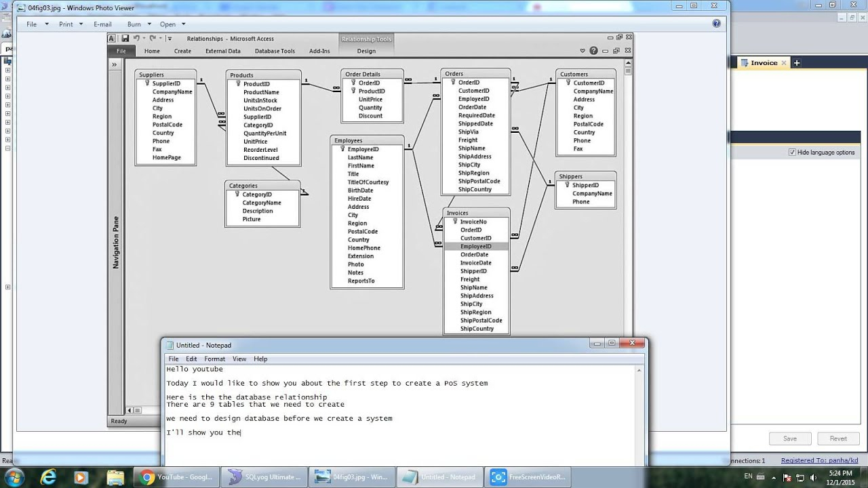868x488 pixels.
Task: Expand Navigation Pane with double chevron
Action: click(115, 65)
